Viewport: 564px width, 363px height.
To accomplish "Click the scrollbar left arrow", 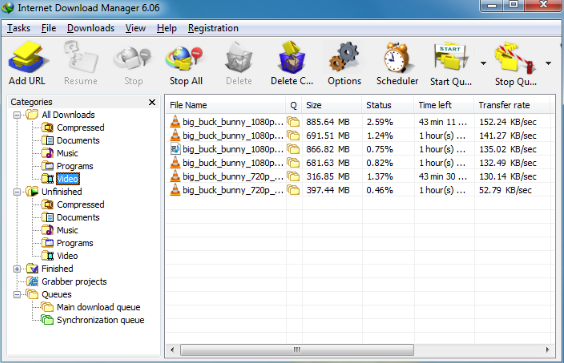I will [172, 350].
